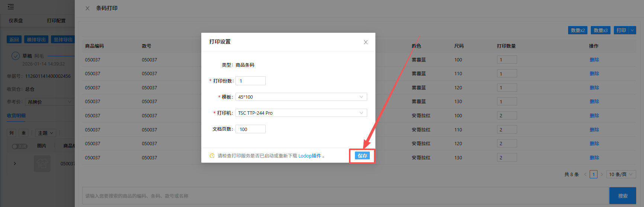Click the product thumbnail image placeholder
Image resolution: width=644 pixels, height=207 pixels.
tap(42, 163)
